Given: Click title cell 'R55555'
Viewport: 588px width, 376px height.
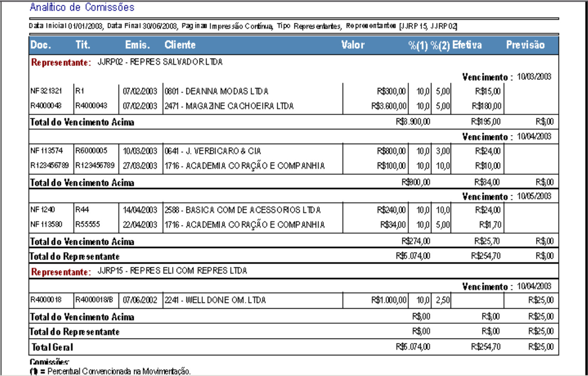Looking at the screenshot, I should pyautogui.click(x=88, y=225).
